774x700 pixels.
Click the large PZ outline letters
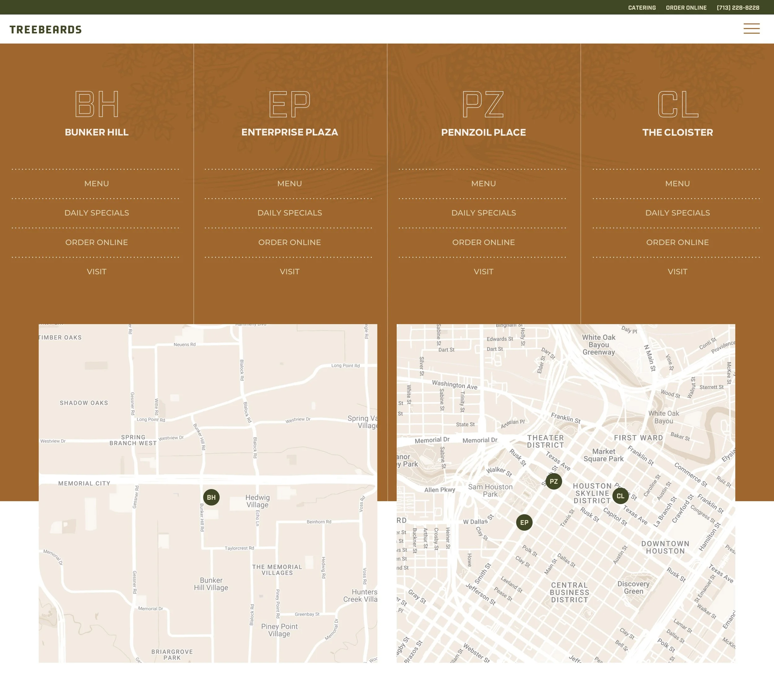pos(483,104)
